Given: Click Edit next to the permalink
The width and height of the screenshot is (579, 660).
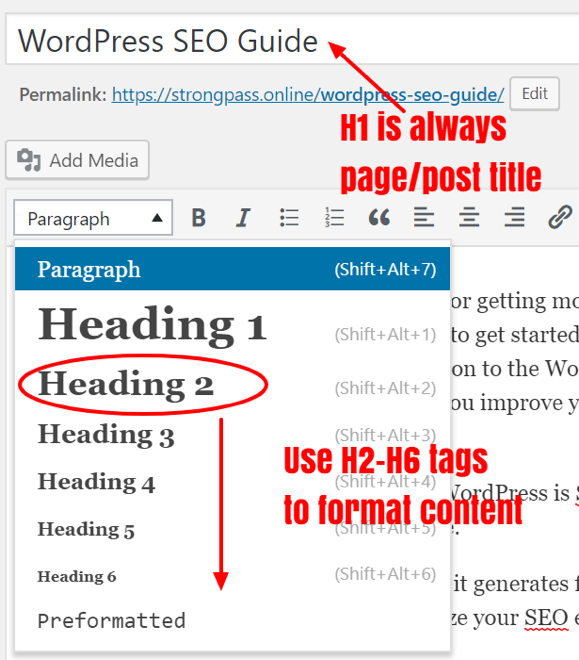Looking at the screenshot, I should point(534,93).
